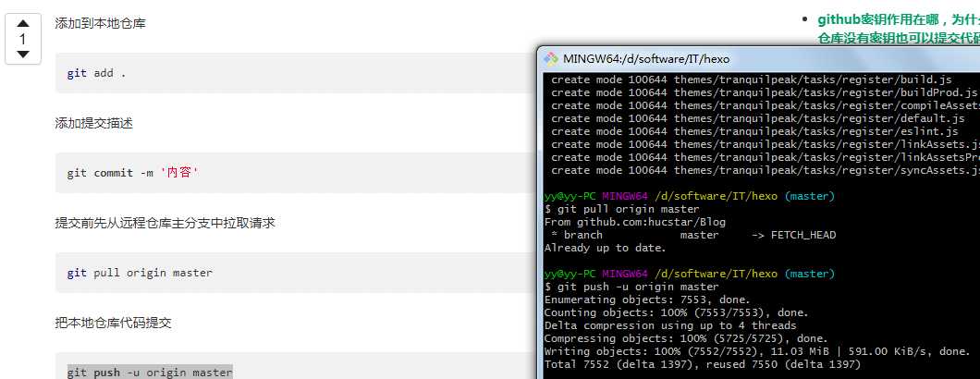This screenshot has width=980, height=379.
Task: Click the 把本地仓库代码提交 text
Action: click(113, 323)
